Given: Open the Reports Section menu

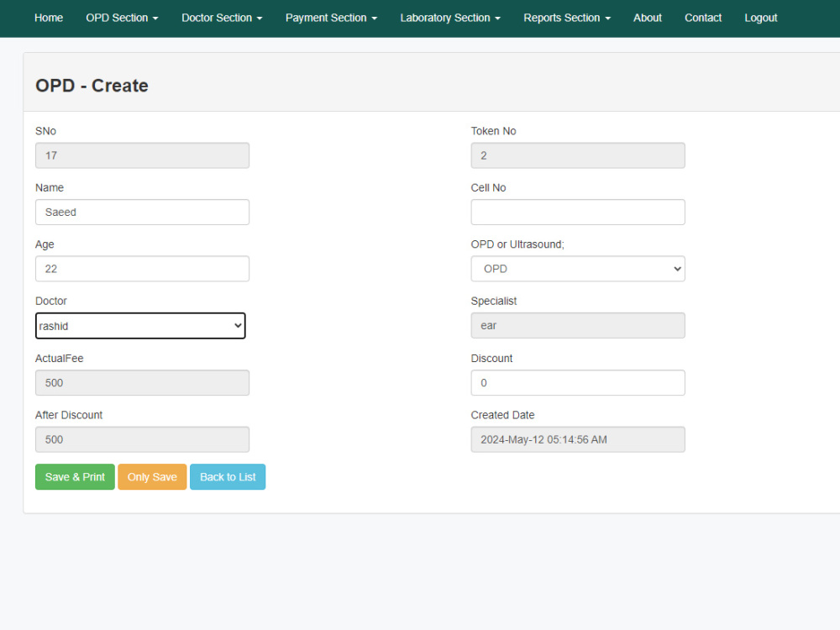Looking at the screenshot, I should (566, 18).
